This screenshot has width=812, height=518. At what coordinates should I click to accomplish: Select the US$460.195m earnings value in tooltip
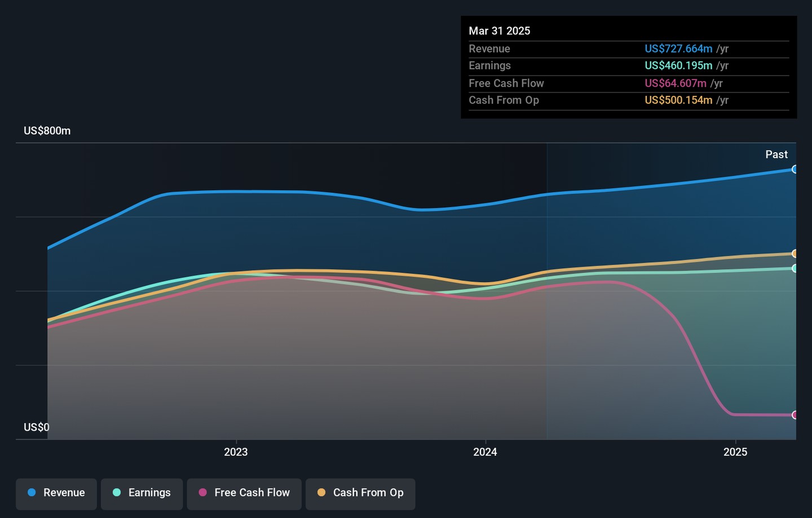(x=678, y=66)
